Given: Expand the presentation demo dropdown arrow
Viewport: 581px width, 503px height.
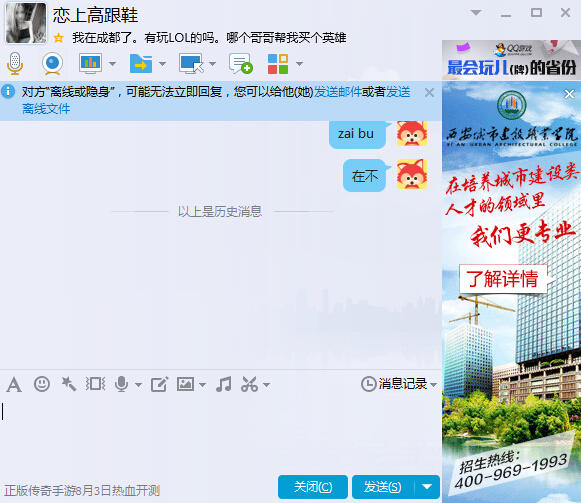Looking at the screenshot, I should coord(112,64).
